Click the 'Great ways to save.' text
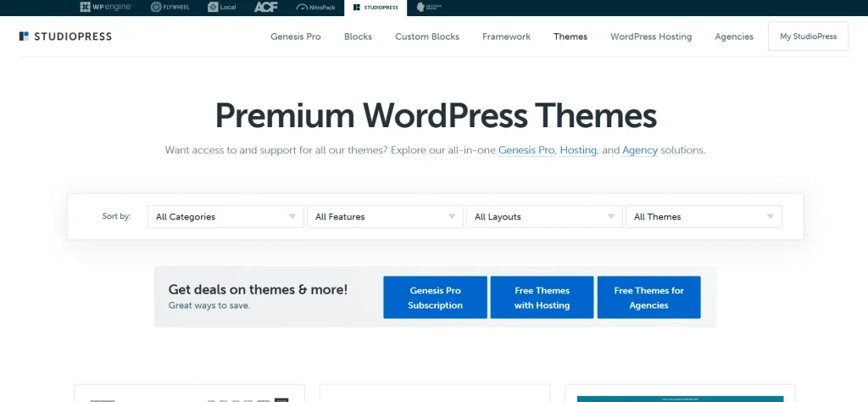This screenshot has height=402, width=868. pyautogui.click(x=209, y=305)
